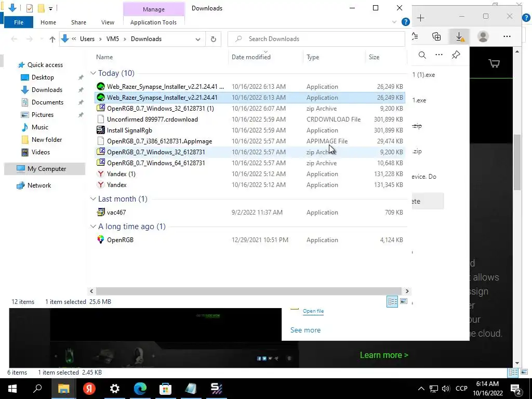The height and width of the screenshot is (399, 532).
Task: Select Network in the navigation pane
Action: [39, 185]
